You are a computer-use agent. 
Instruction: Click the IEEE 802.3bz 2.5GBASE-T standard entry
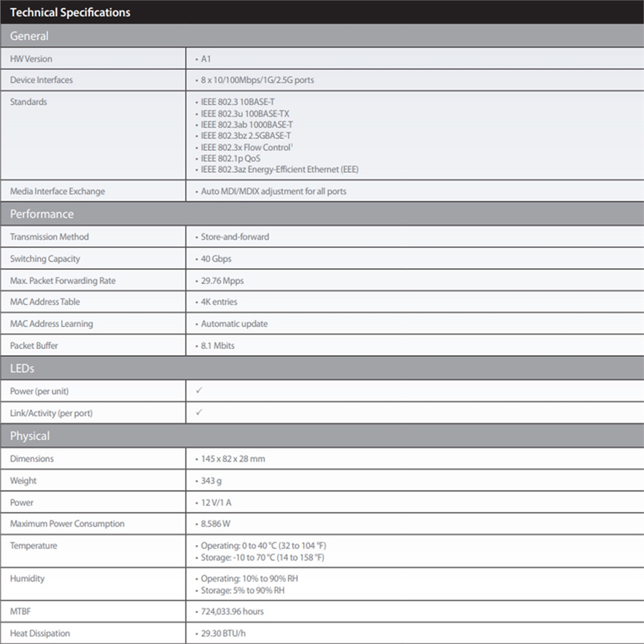point(246,136)
